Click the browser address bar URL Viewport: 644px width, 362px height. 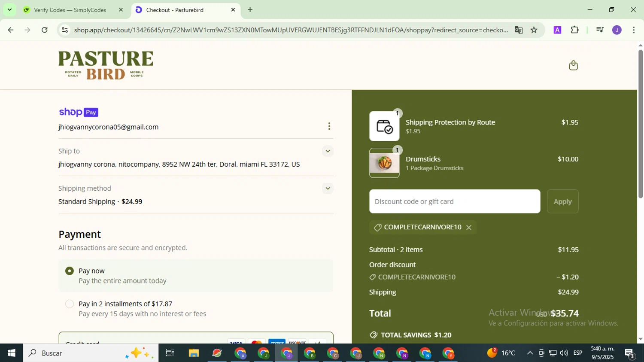(291, 30)
